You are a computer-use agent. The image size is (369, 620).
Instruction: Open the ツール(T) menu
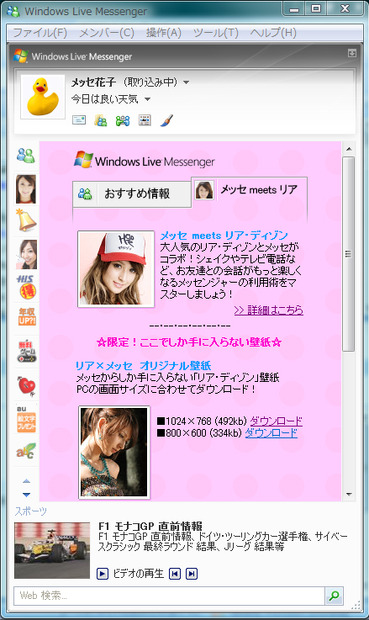[216, 32]
